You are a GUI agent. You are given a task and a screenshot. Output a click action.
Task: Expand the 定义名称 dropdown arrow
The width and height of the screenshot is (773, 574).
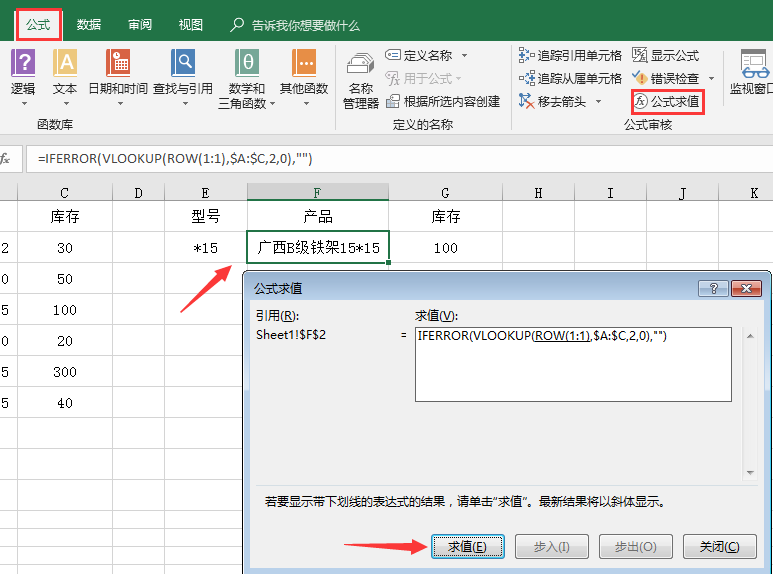(x=464, y=56)
